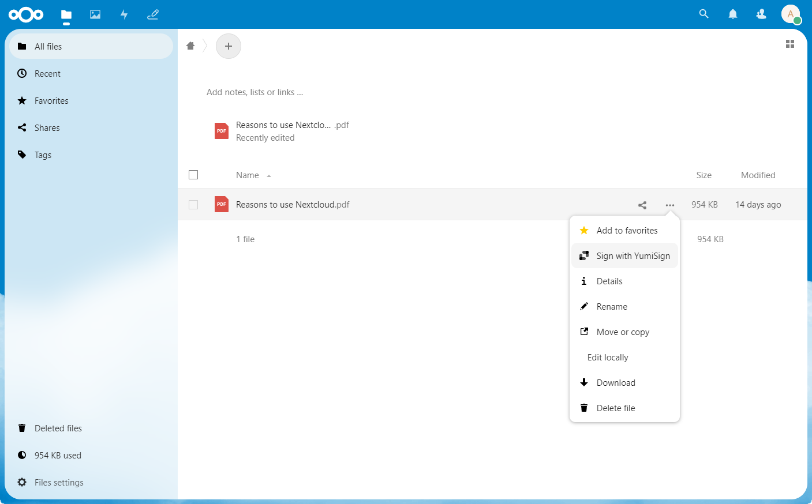Open Recent in sidebar
Screen dimensions: 812x504
click(91, 73)
